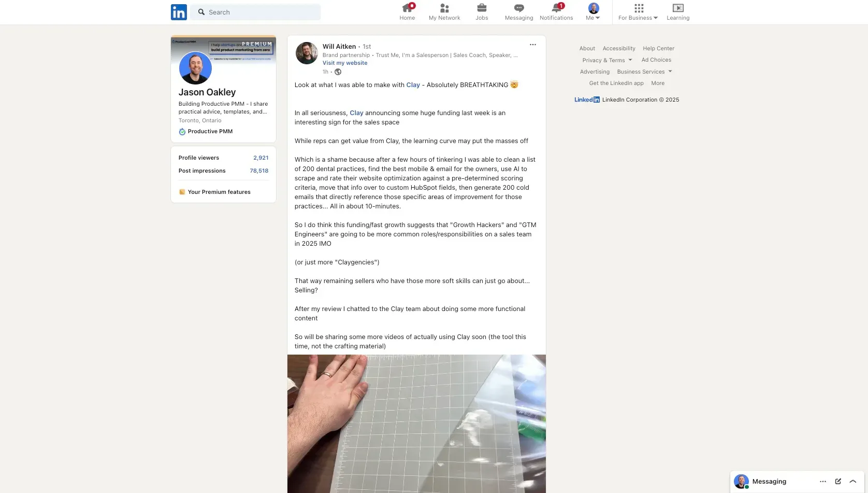
Task: Go to LinkedIn home via logo
Action: point(179,12)
